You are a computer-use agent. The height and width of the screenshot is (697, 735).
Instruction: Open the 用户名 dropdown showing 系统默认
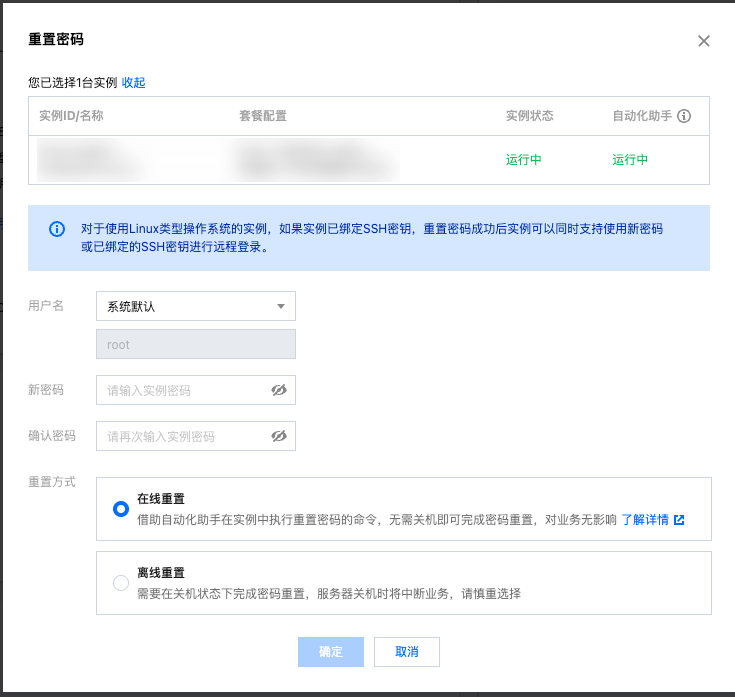(196, 306)
